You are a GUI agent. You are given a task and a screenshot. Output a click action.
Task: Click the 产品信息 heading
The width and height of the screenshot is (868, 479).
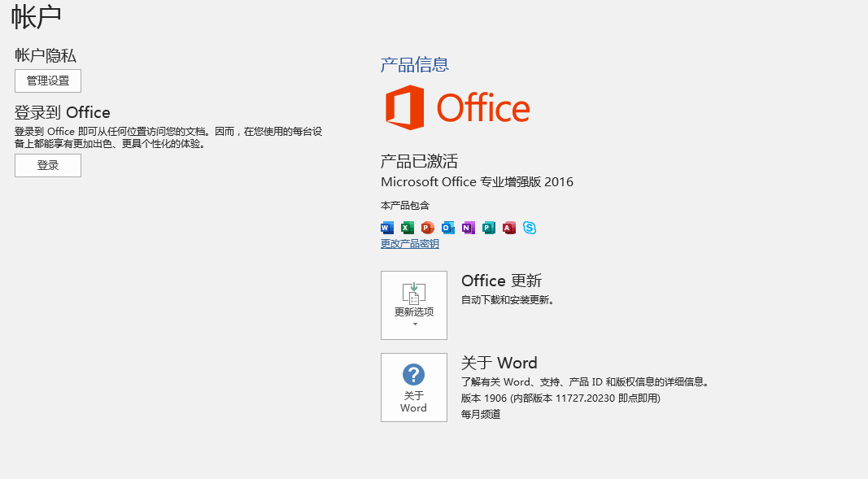(x=415, y=65)
